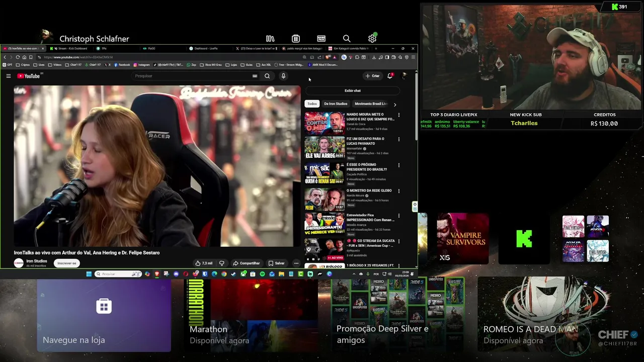This screenshot has height=362, width=644.
Task: Open options for FIZ UM DESAFIO PARA O LUCAS video
Action: pos(399,139)
